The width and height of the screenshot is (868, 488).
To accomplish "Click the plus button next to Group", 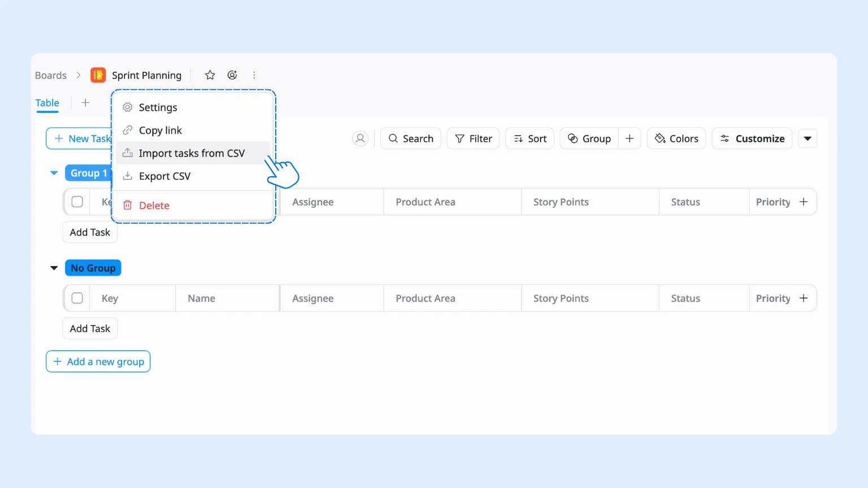I will 630,138.
